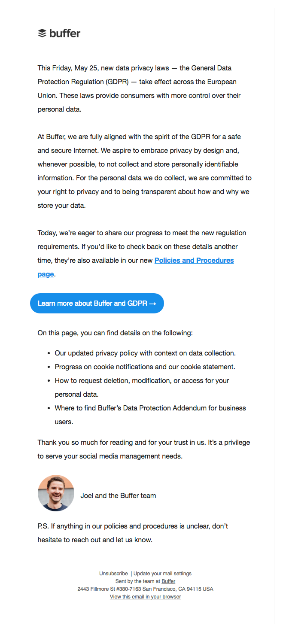The image size is (292, 644).
Task: Click the Data Protection Addendum bullet item
Action: point(150,408)
